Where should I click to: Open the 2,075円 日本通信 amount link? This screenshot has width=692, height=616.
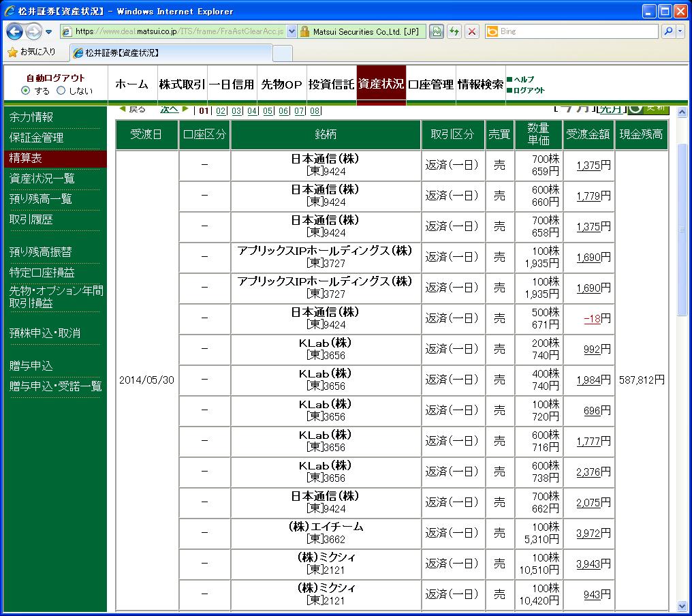588,502
